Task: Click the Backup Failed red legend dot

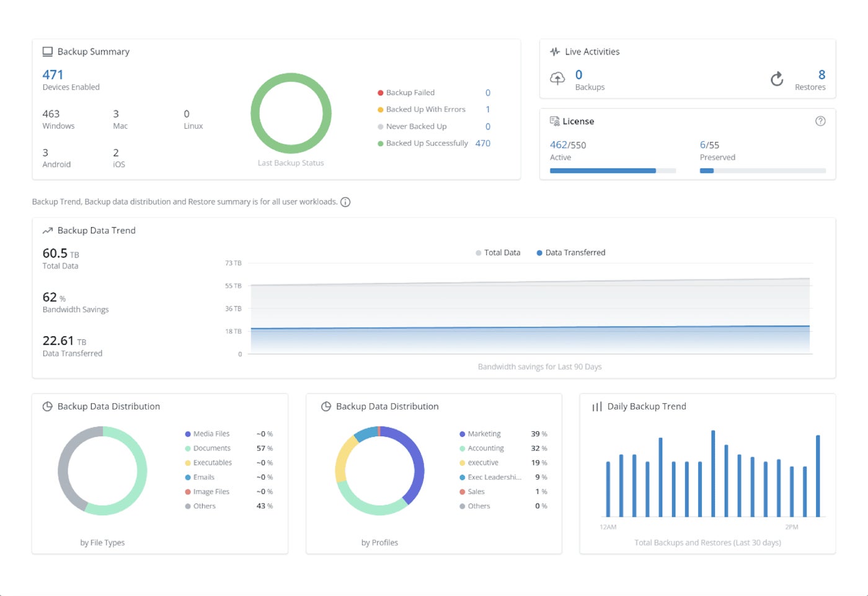Action: (x=381, y=93)
